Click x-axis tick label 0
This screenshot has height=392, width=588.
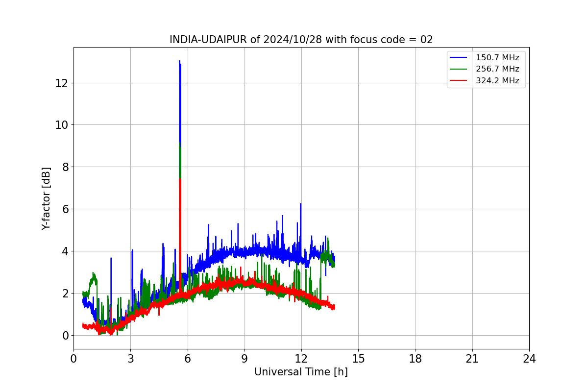(73, 359)
